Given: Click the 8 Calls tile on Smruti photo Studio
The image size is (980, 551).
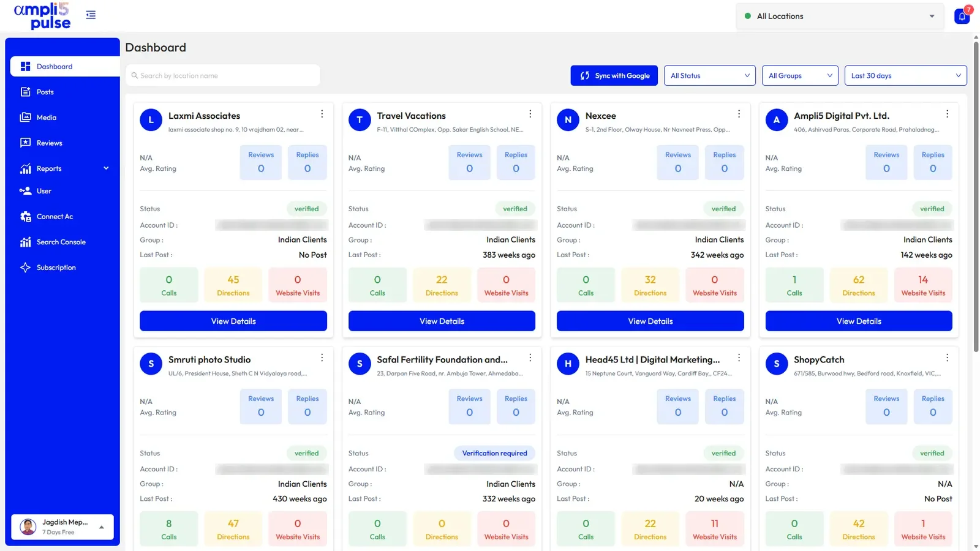Looking at the screenshot, I should (x=169, y=529).
